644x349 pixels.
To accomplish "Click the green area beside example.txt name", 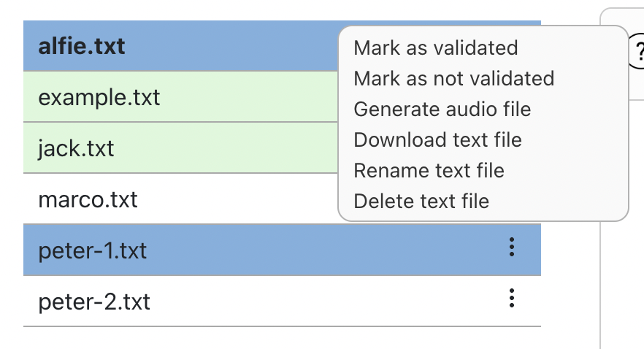I will 248,97.
